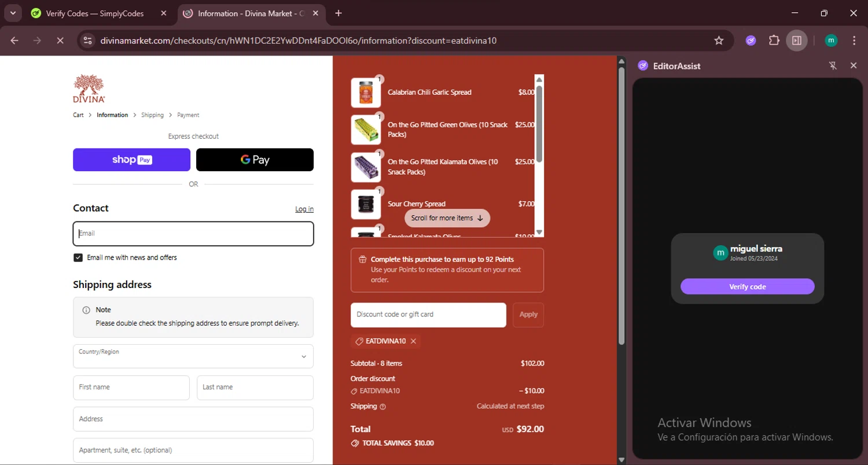Screen dimensions: 868x465
Task: Click the Last name field
Action: [x=255, y=387]
